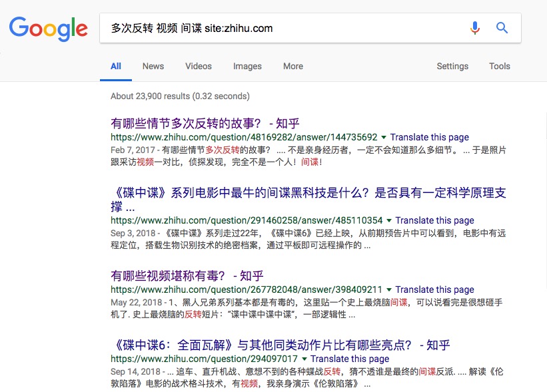Viewport: 547px width, 392px height.
Task: Open the Videos results tab
Action: [x=199, y=66]
